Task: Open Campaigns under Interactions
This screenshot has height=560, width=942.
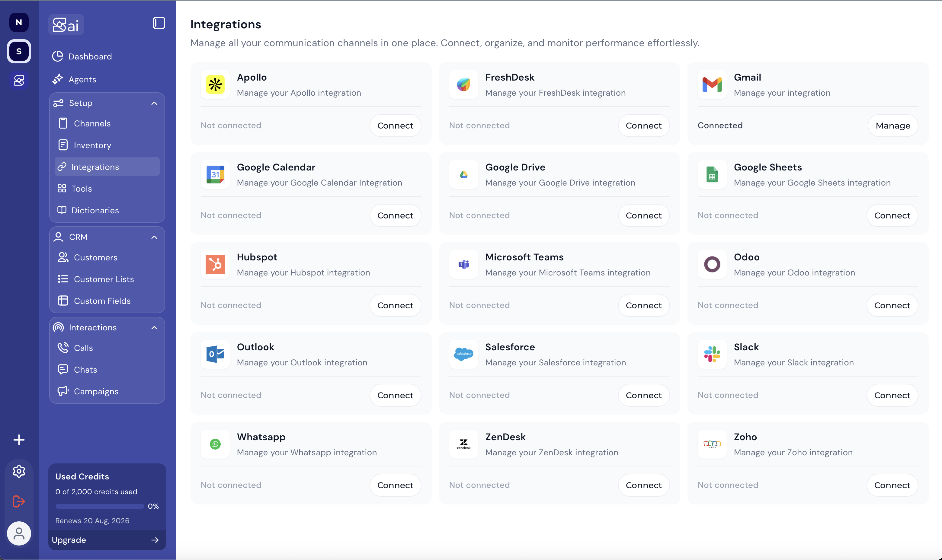Action: click(x=107, y=391)
